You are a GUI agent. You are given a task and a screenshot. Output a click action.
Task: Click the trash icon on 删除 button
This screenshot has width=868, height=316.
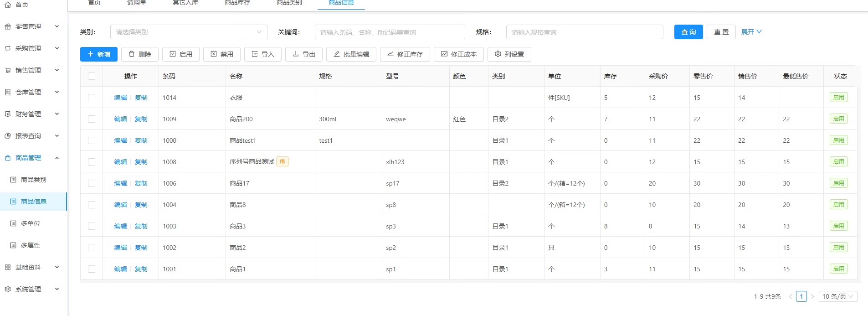point(132,54)
